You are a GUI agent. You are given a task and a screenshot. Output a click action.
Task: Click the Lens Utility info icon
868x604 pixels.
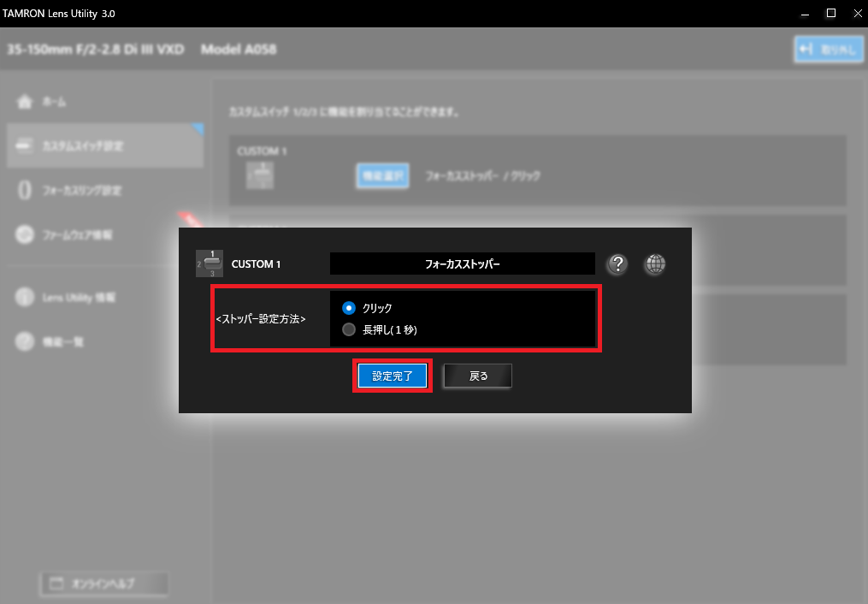point(24,297)
